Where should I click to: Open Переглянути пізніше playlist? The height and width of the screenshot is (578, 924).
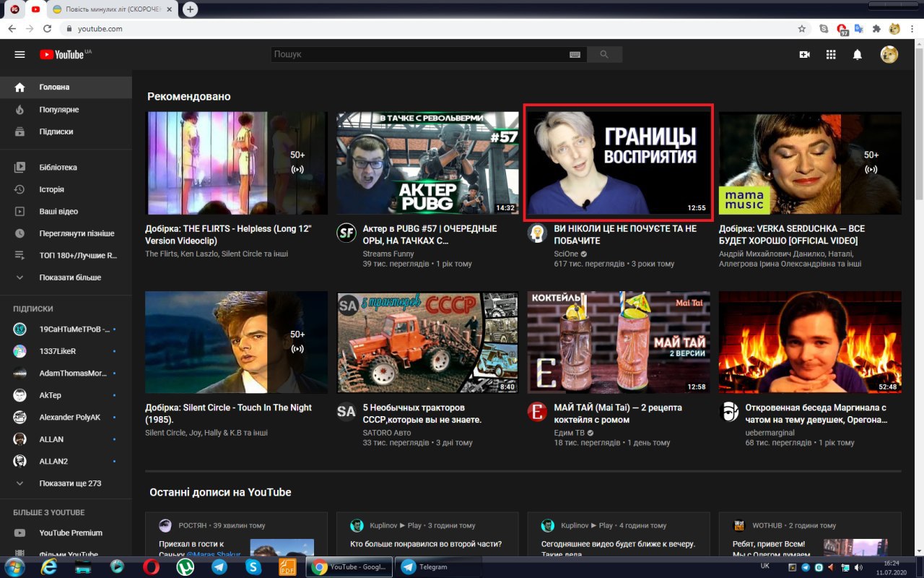66,233
